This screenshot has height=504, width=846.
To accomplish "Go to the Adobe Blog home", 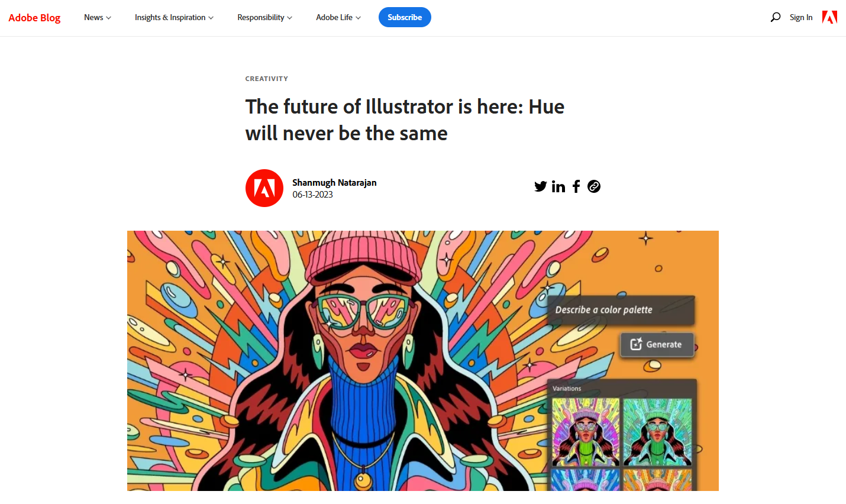I will [x=34, y=17].
